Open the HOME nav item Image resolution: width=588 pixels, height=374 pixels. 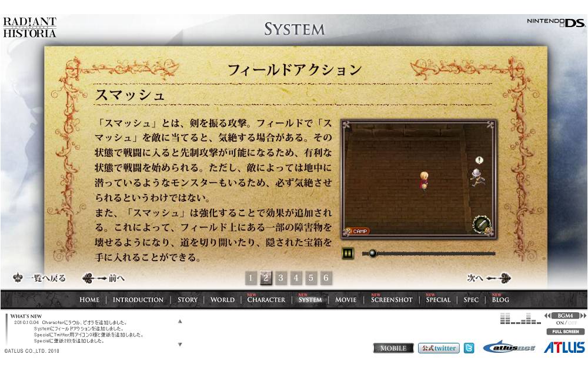coord(89,300)
